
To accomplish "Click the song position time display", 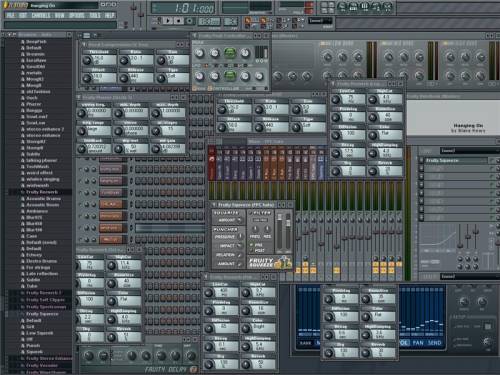I will pyautogui.click(x=182, y=8).
